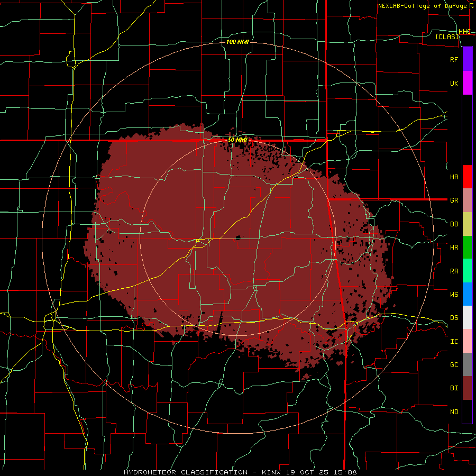Click the HHC product code label

464,32
